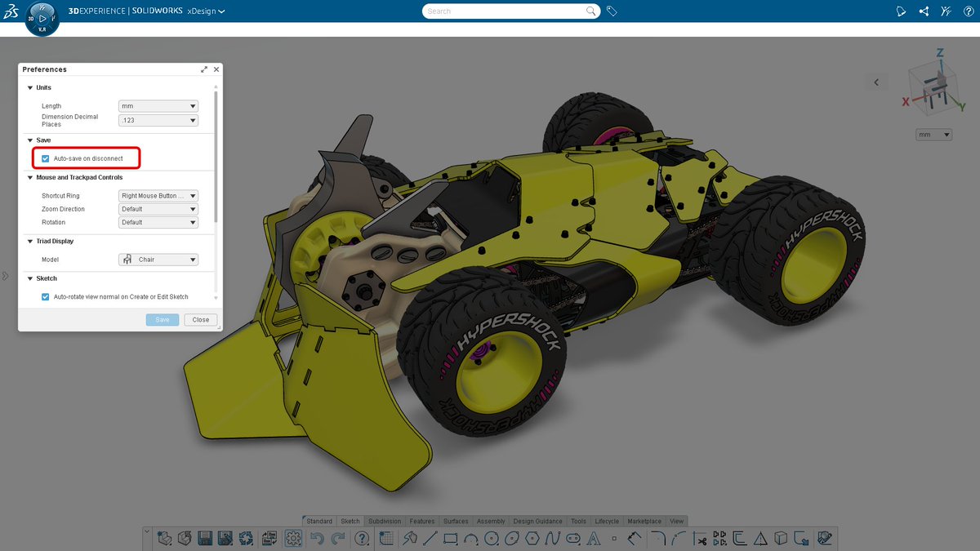Collapse the Sketch section

tap(30, 278)
